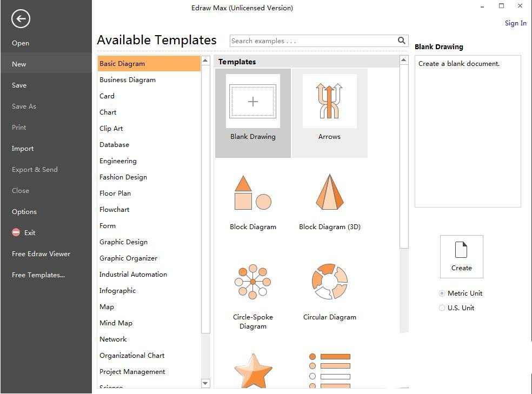Click the Free Edraw Viewer link
The width and height of the screenshot is (532, 394).
coord(41,253)
